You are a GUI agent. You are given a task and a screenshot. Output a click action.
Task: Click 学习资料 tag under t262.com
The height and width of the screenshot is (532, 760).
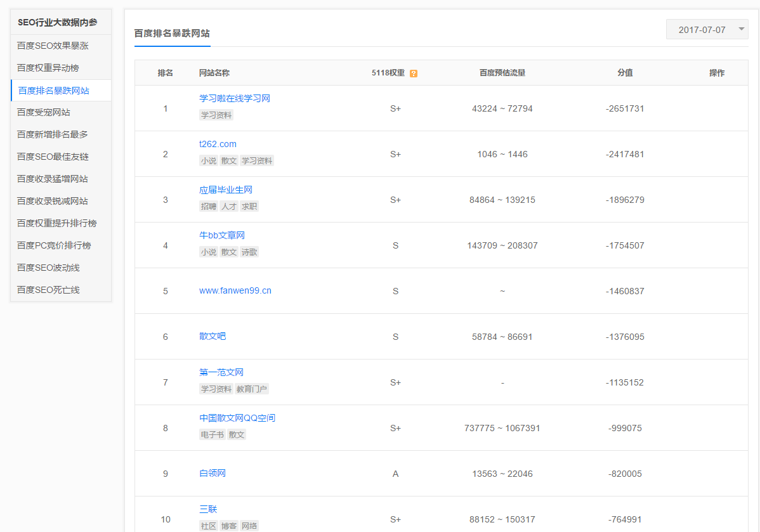[x=257, y=160]
